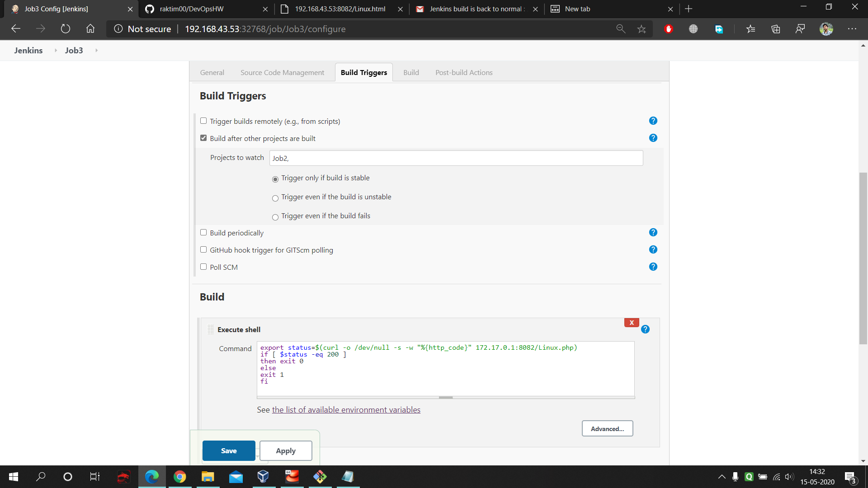Open help for Build after other projects

[x=653, y=138]
